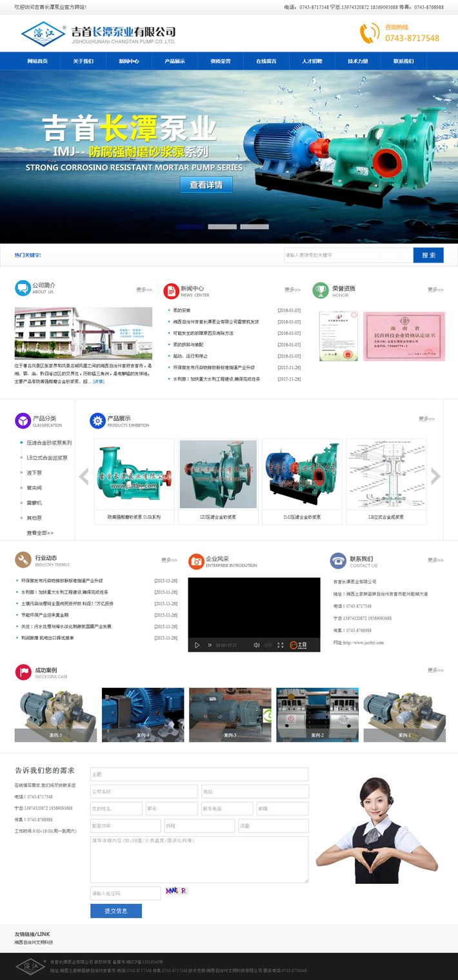Click the footer 溶江 logo
This screenshot has height=980, width=458.
pyautogui.click(x=31, y=966)
